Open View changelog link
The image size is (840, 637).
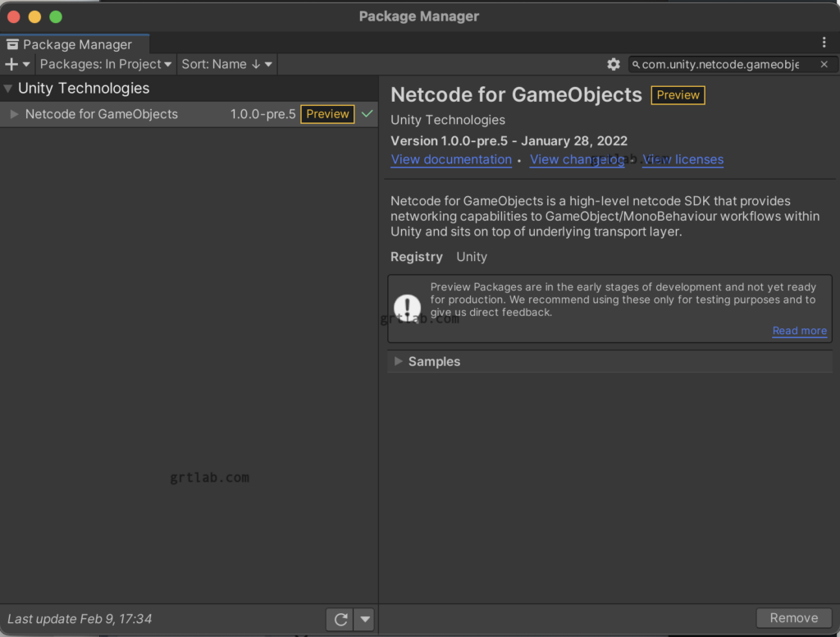pyautogui.click(x=577, y=159)
